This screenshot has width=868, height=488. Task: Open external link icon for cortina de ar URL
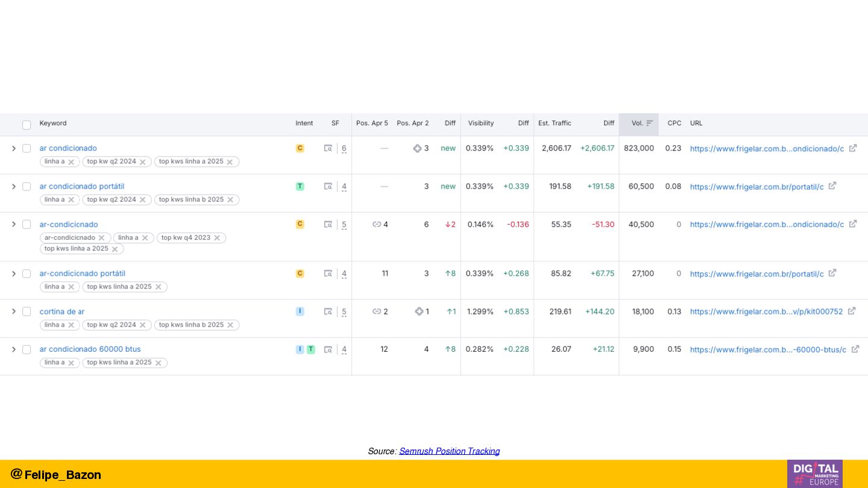852,311
